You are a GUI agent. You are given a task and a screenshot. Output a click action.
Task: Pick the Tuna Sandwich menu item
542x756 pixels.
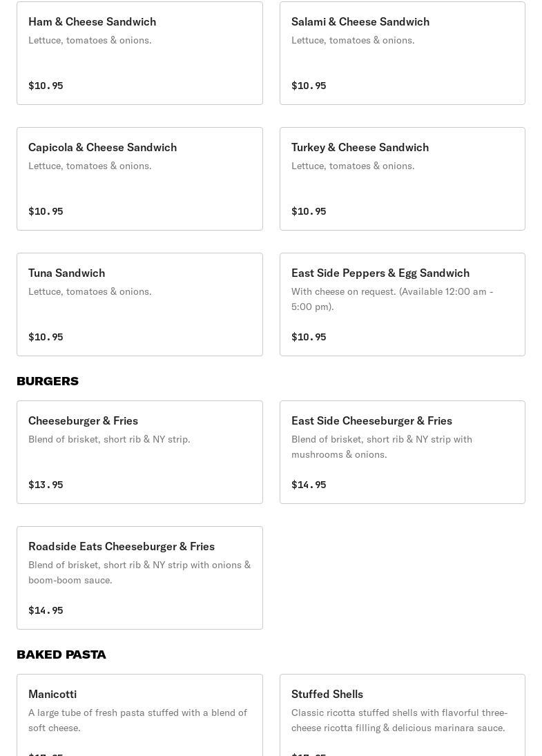point(139,304)
